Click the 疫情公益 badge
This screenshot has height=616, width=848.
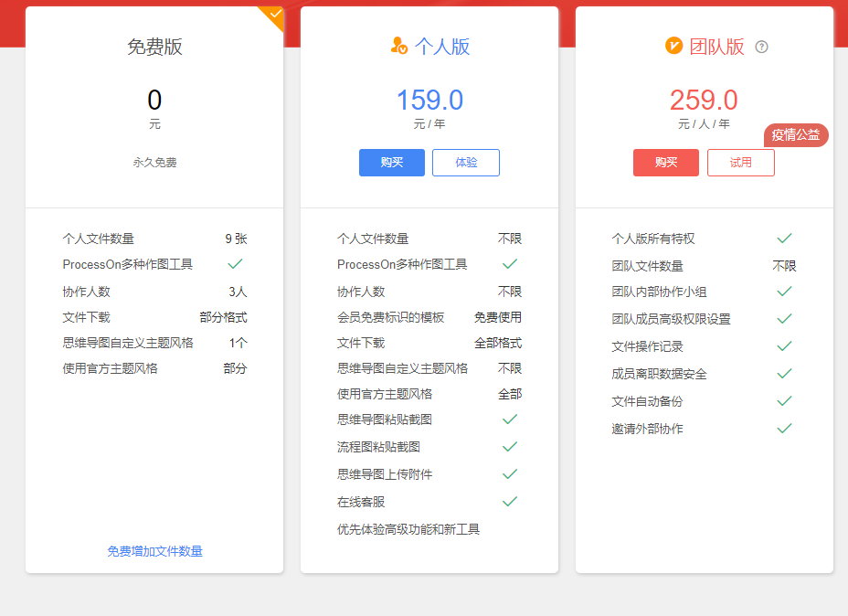coord(796,134)
